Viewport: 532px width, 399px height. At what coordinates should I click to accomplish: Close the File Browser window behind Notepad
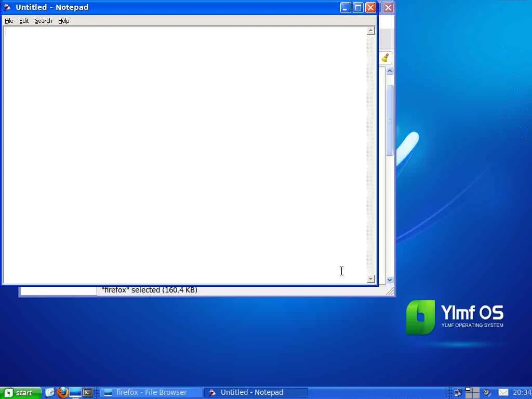[388, 7]
